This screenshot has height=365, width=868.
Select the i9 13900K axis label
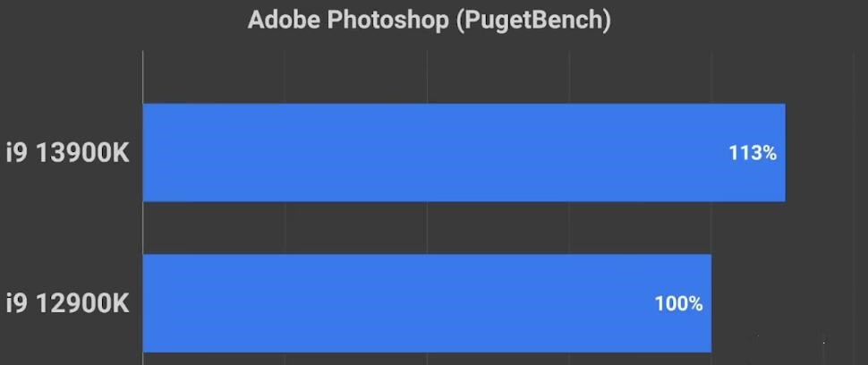tap(68, 153)
